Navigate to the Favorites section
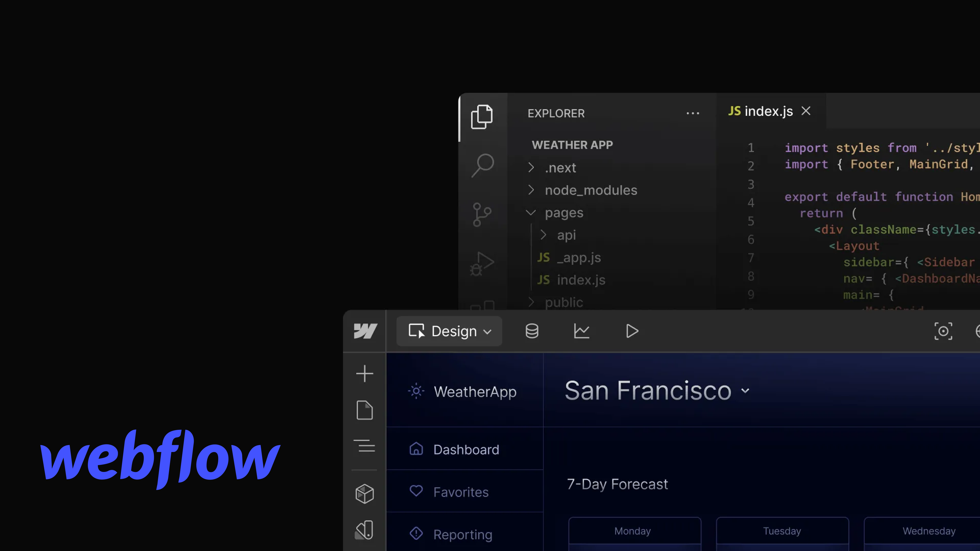The image size is (980, 551). click(461, 492)
